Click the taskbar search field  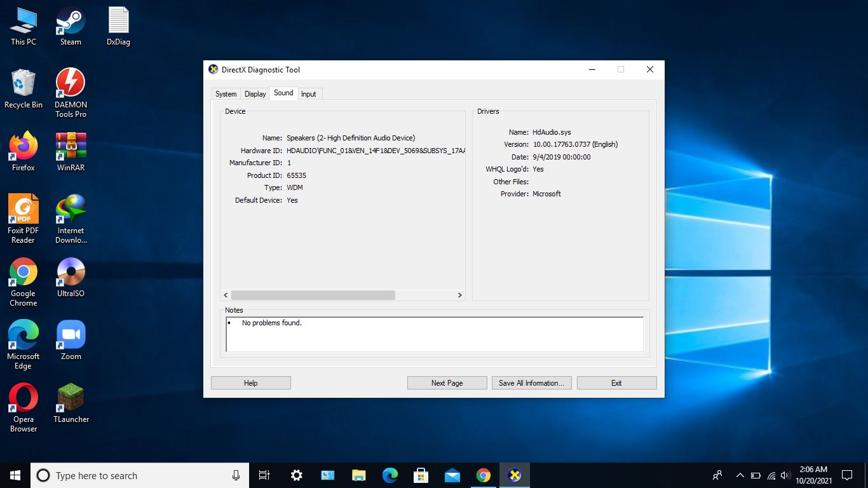[x=127, y=475]
